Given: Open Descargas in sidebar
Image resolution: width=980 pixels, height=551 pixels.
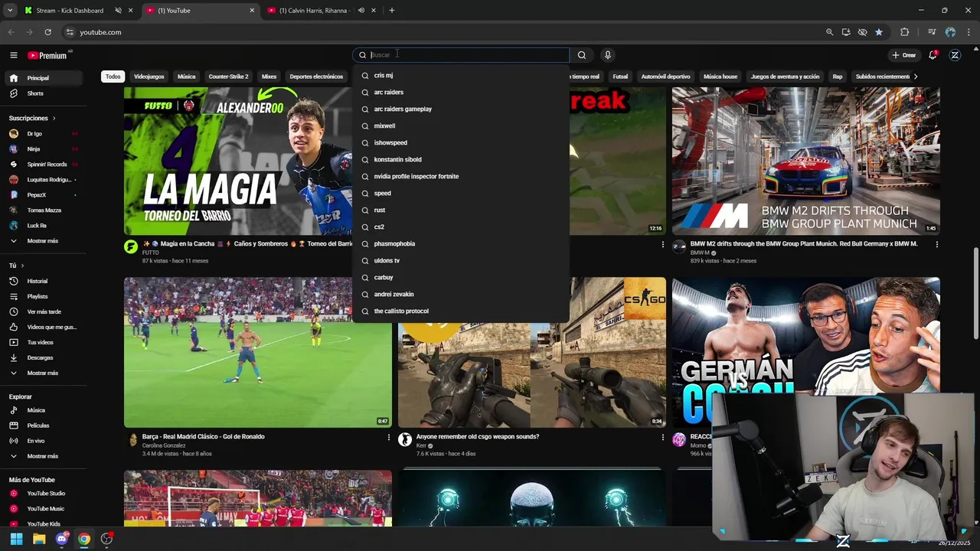Looking at the screenshot, I should [x=42, y=357].
